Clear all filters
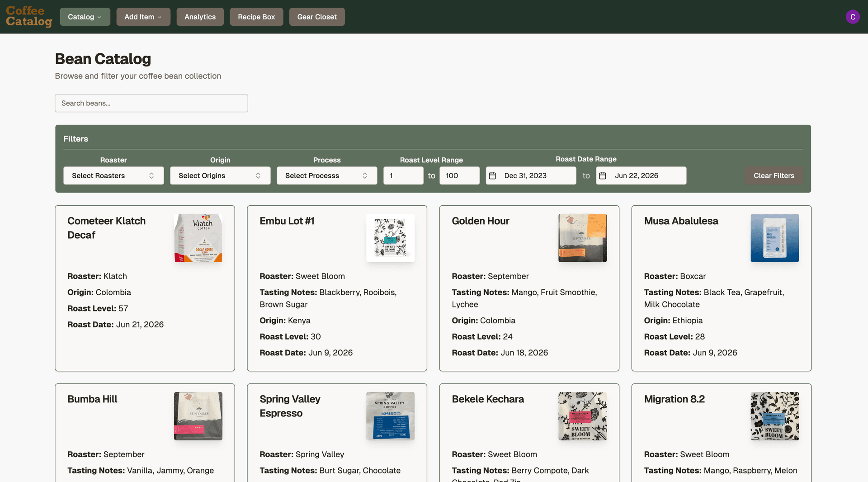Viewport: 868px width, 482px height. [774, 175]
